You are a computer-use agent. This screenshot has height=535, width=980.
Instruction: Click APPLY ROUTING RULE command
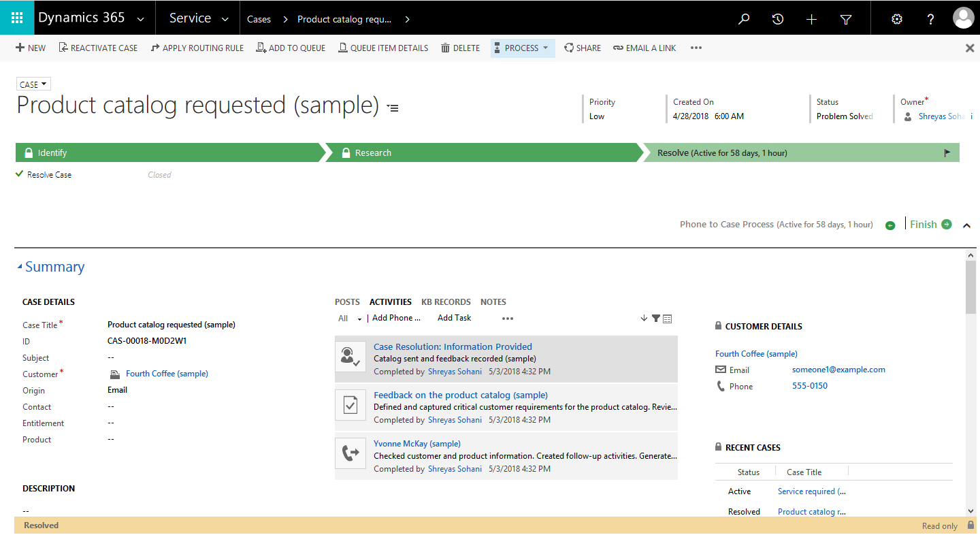pos(197,48)
